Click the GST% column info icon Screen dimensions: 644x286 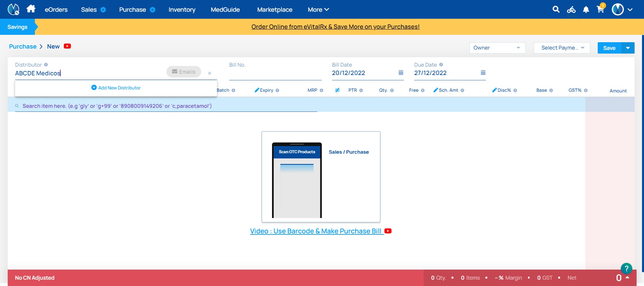pyautogui.click(x=586, y=90)
